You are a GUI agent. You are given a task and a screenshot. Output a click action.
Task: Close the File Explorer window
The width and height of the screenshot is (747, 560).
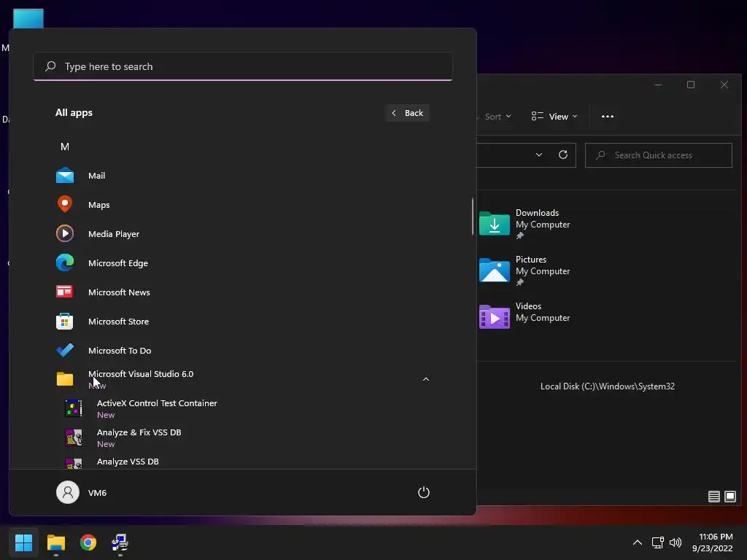[724, 85]
